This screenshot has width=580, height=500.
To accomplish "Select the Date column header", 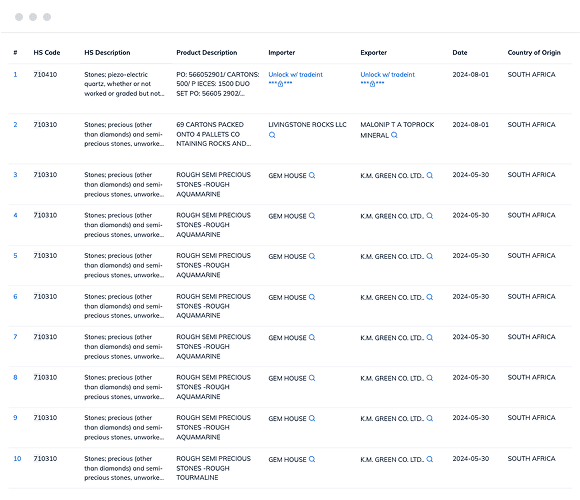I will click(x=460, y=53).
